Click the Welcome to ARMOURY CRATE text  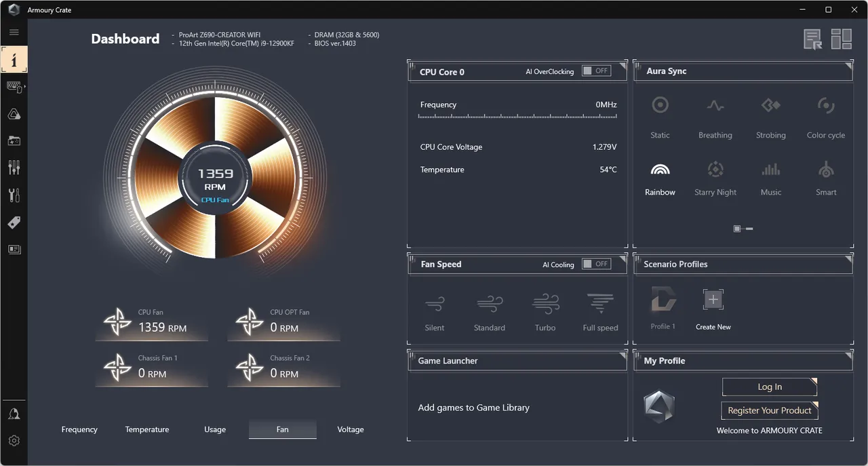click(x=770, y=431)
